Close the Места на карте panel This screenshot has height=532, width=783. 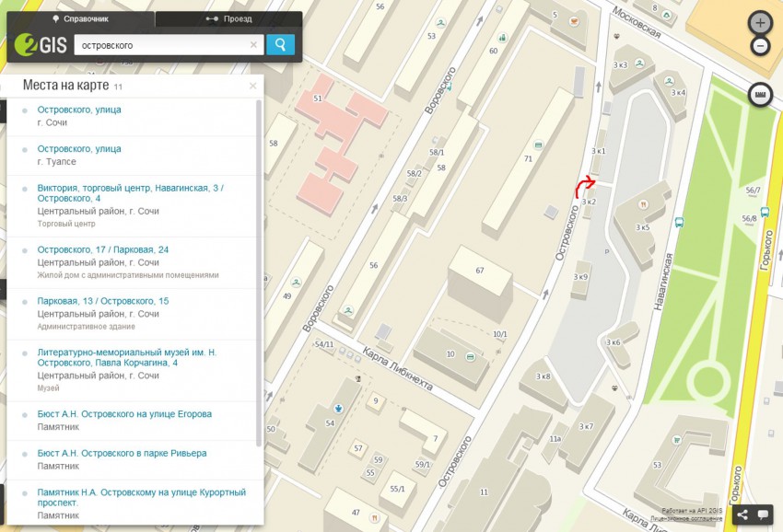coord(252,87)
